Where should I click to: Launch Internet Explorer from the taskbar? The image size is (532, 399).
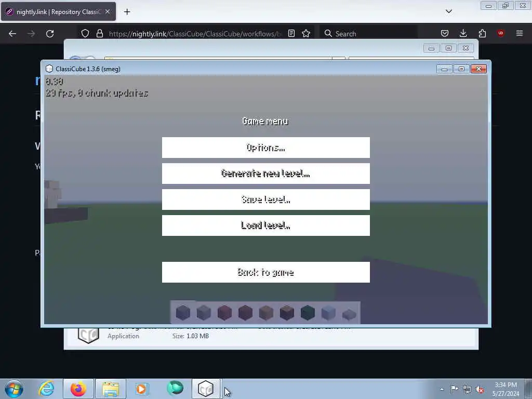click(46, 389)
